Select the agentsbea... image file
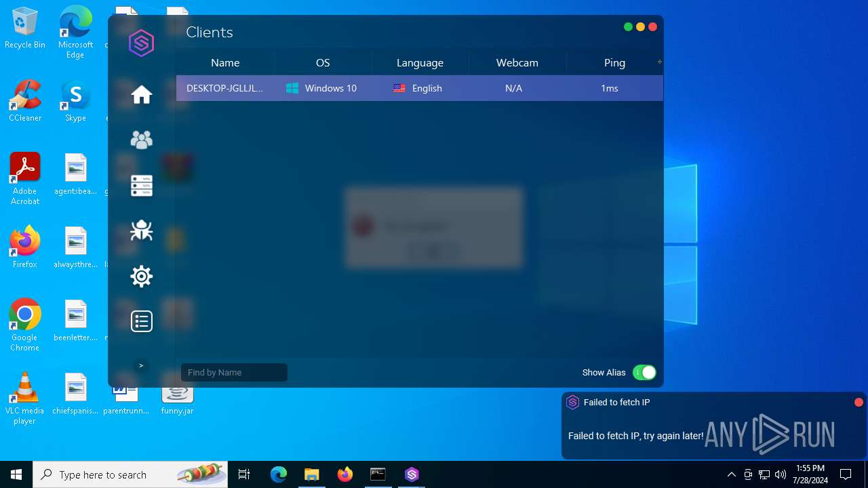Image resolution: width=868 pixels, height=488 pixels. point(75,174)
